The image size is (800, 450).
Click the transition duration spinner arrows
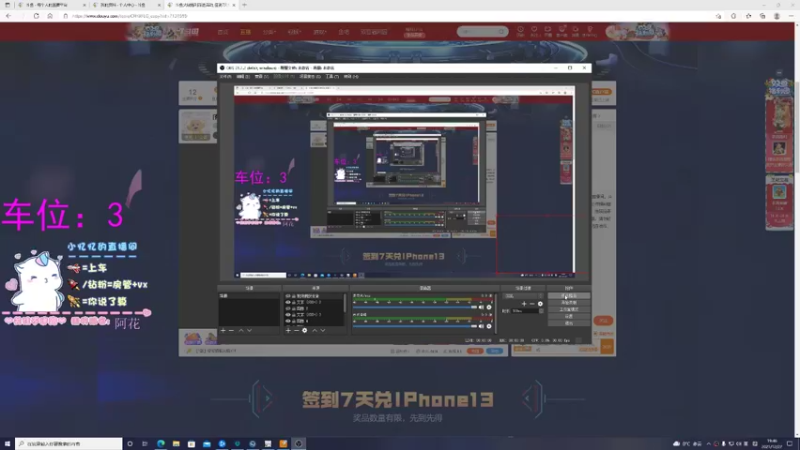tap(541, 311)
